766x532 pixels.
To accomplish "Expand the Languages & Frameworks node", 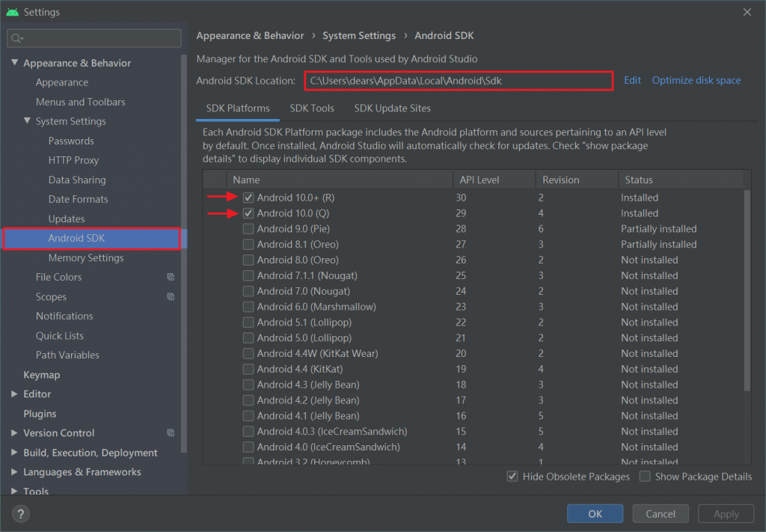I will tap(14, 472).
